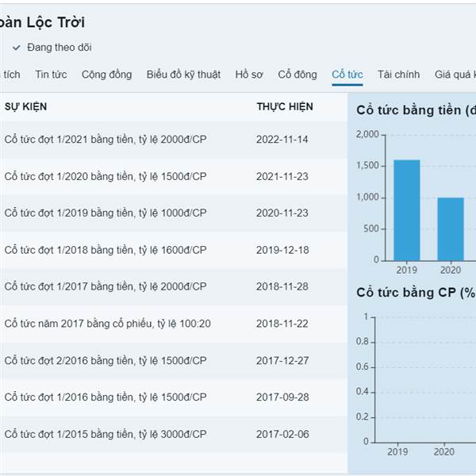Click the SỰ KIỆN column header
Viewport: 476px width, 476px height.
26,107
